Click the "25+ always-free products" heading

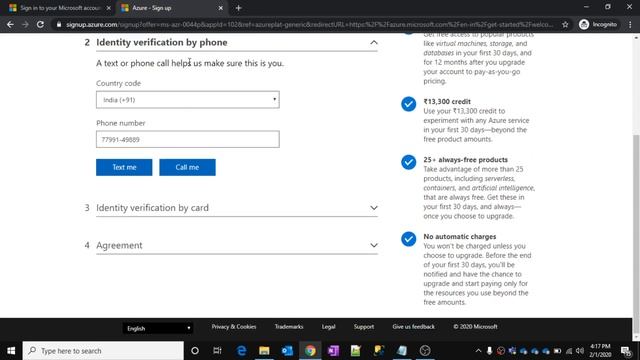(465, 160)
